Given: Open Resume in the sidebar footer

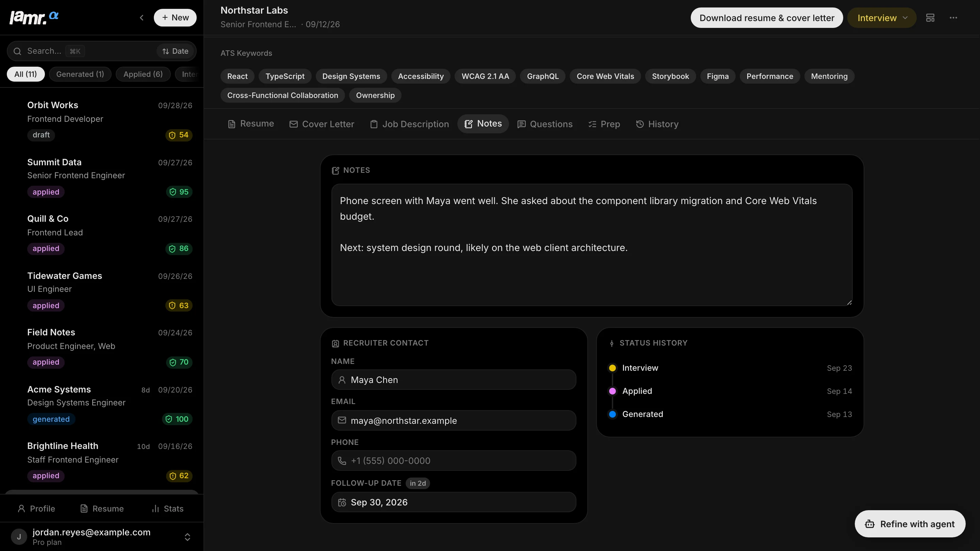Looking at the screenshot, I should pos(102,508).
